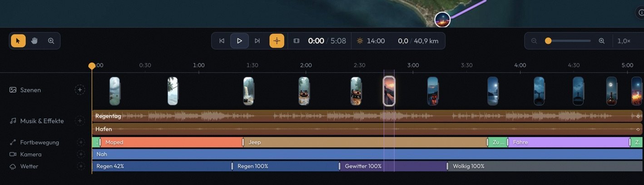Click the Szenen image icon
The height and width of the screenshot is (185, 644).
[13, 90]
